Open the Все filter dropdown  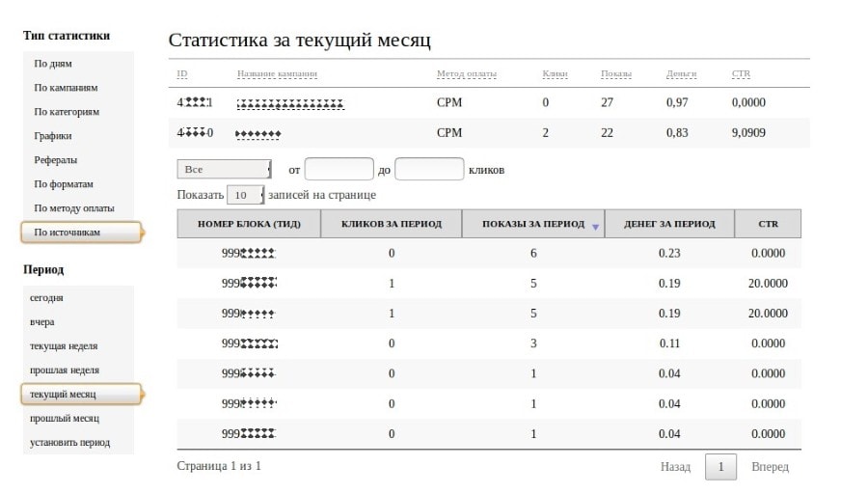click(x=224, y=170)
